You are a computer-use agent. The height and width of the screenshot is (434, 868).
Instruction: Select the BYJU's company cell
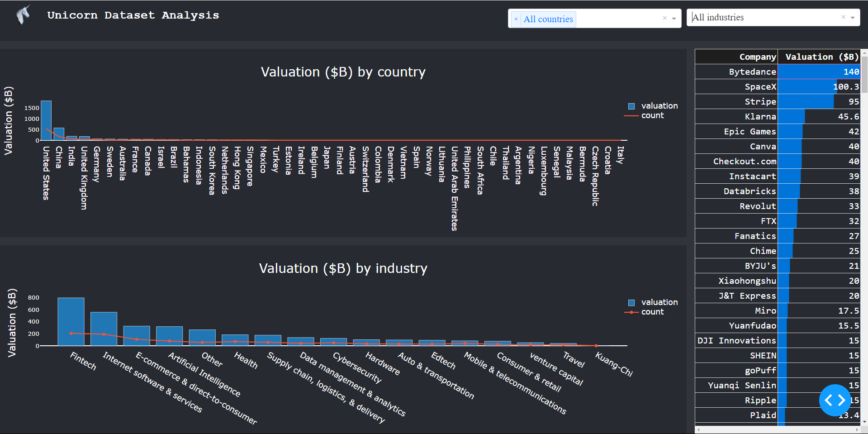click(736, 266)
